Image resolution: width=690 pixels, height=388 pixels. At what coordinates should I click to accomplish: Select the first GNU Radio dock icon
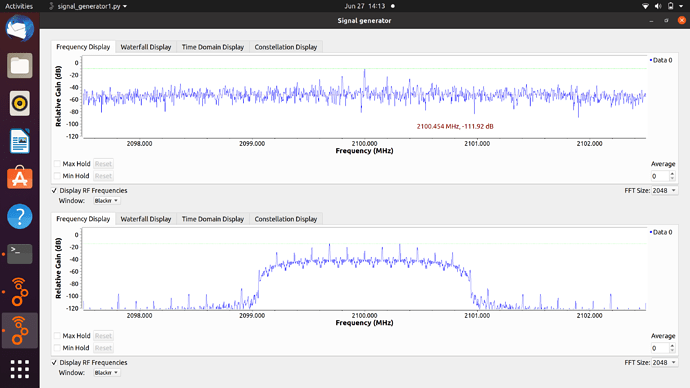coord(19,292)
